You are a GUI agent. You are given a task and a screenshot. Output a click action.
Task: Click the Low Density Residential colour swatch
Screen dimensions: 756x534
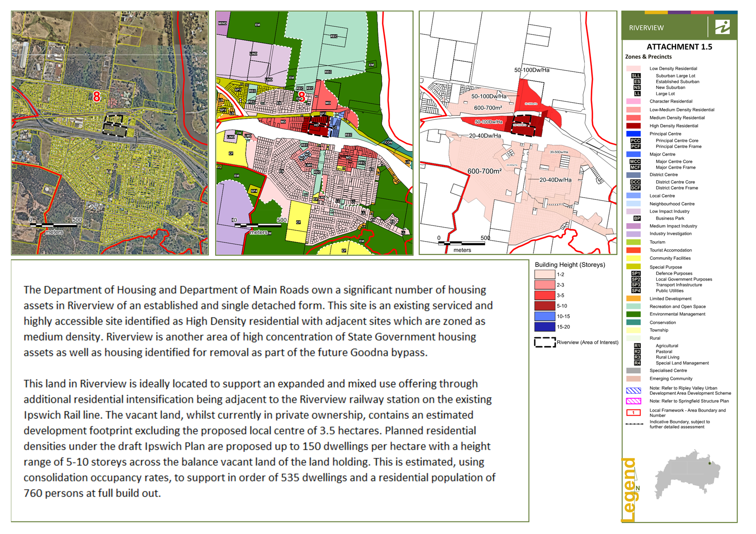pyautogui.click(x=634, y=69)
